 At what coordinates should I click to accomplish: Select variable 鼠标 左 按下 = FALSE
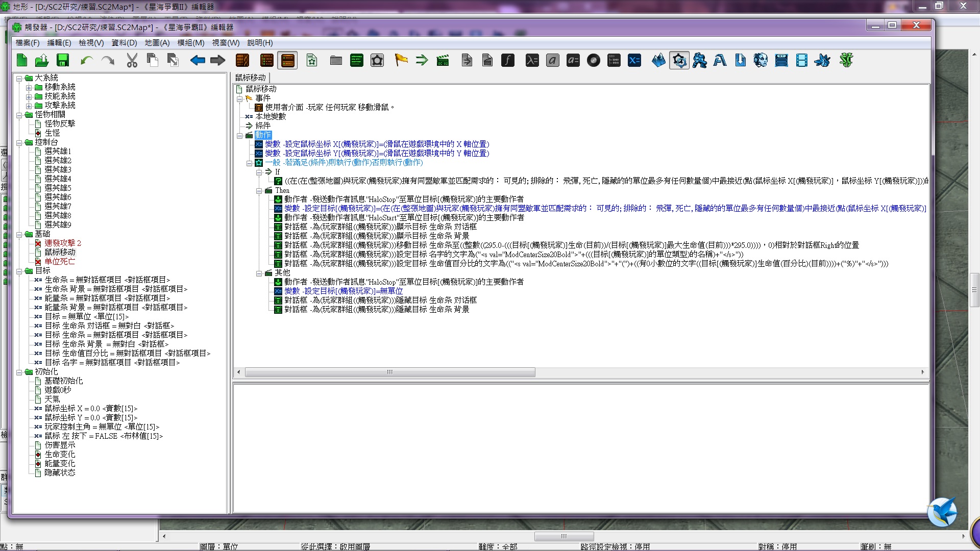click(x=104, y=436)
